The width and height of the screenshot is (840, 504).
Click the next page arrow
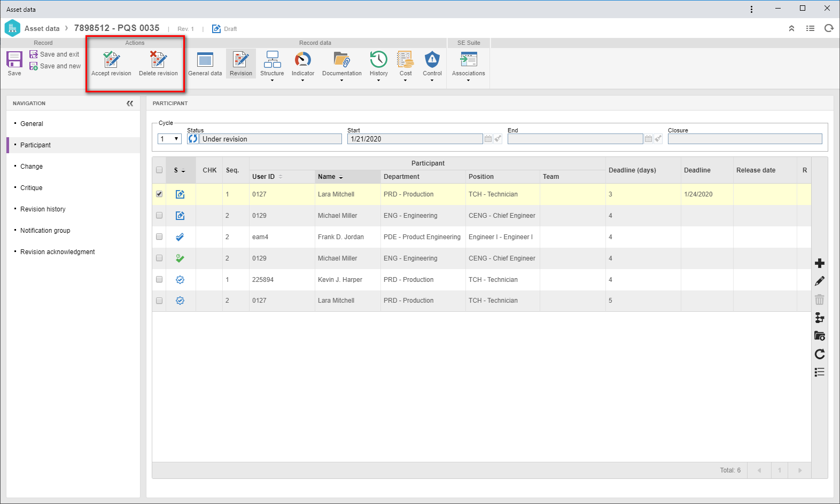800,470
